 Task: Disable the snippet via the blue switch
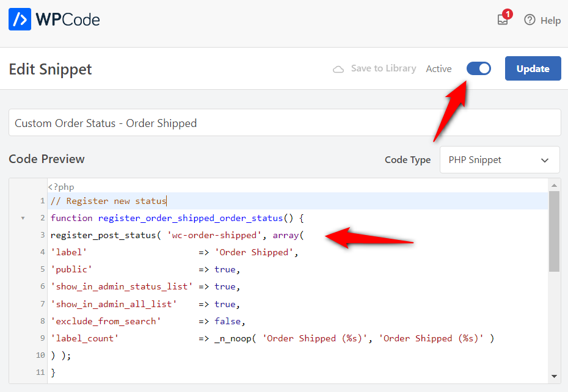coord(479,68)
